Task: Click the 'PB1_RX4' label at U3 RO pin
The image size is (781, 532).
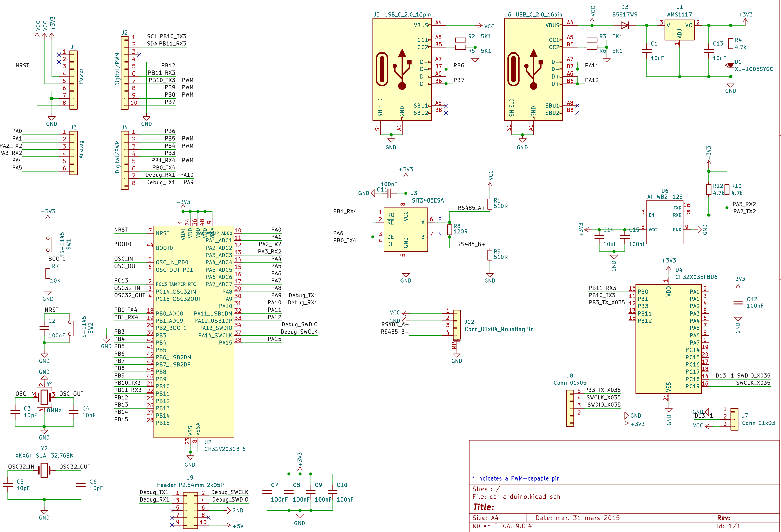Action: coord(345,211)
